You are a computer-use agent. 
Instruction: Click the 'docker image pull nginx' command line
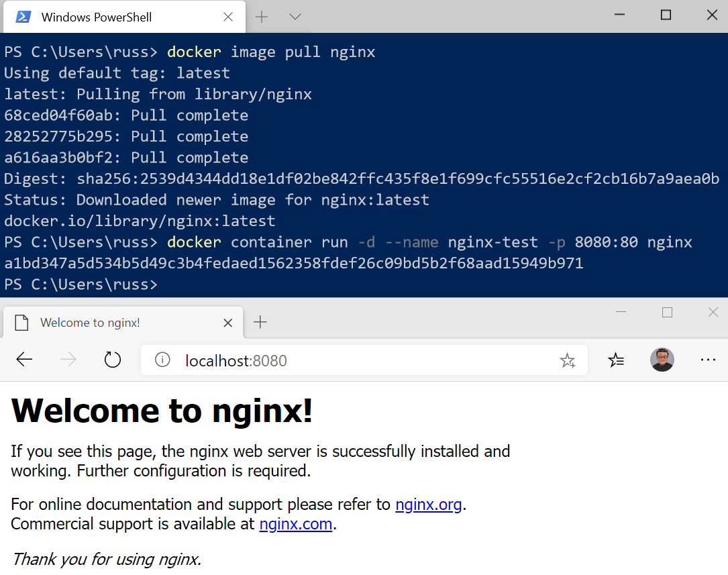point(189,52)
